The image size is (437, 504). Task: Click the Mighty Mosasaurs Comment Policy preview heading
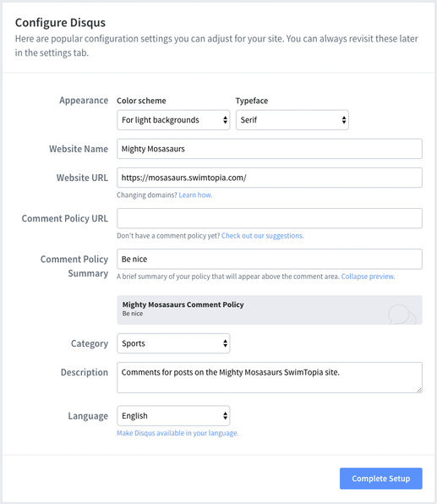[x=183, y=304]
